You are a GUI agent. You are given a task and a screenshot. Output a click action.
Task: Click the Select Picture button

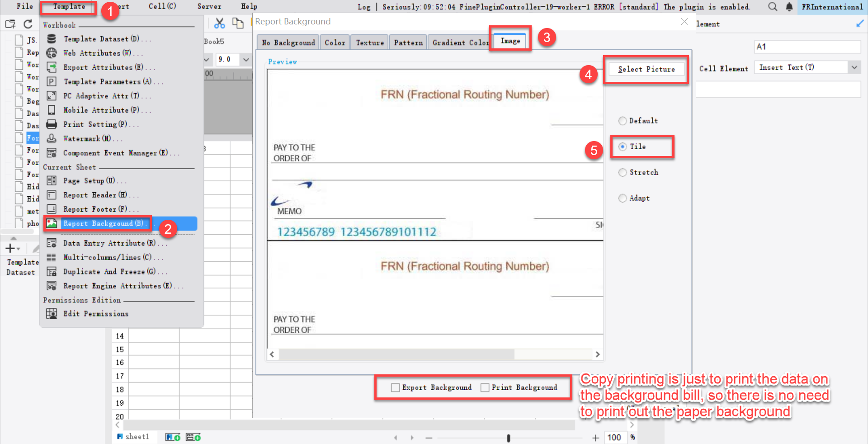(x=646, y=69)
